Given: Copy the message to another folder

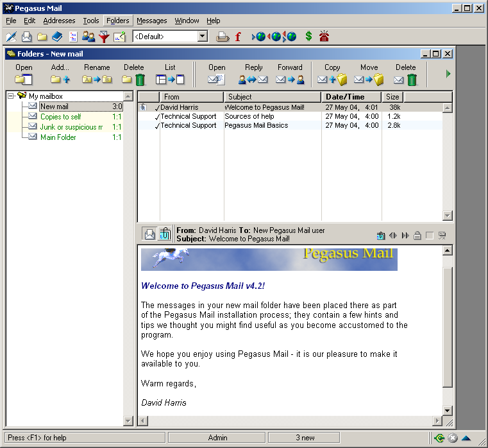Looking at the screenshot, I should tap(332, 74).
